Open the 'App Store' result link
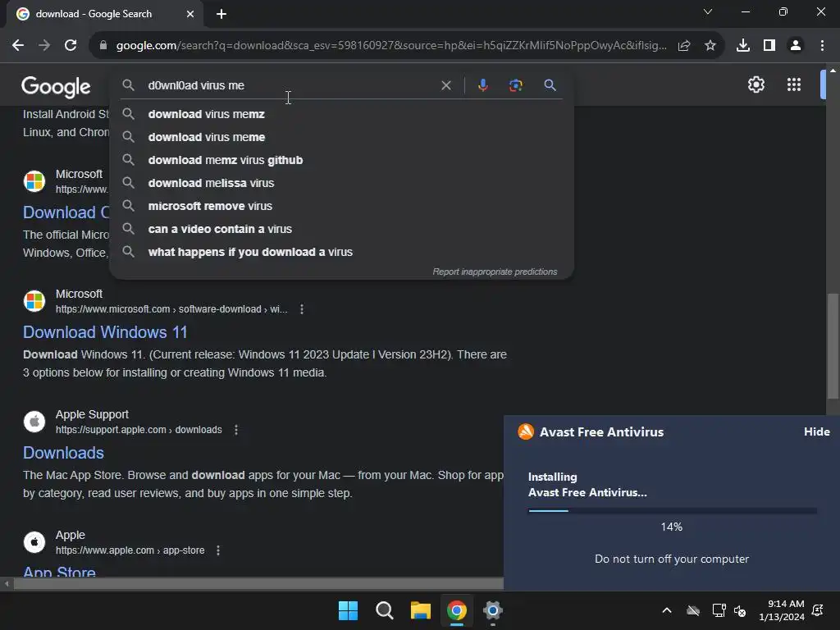The image size is (840, 630). point(59,571)
